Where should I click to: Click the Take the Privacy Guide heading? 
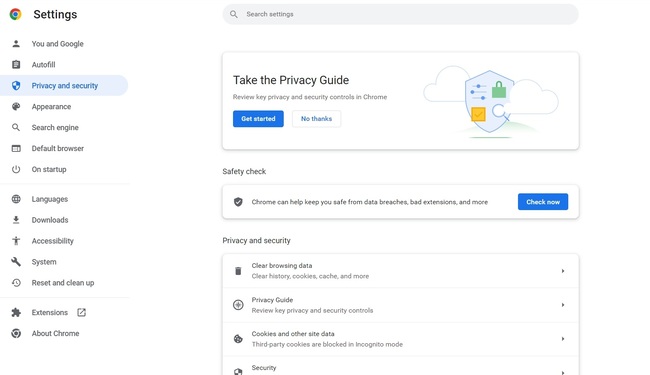tap(291, 80)
